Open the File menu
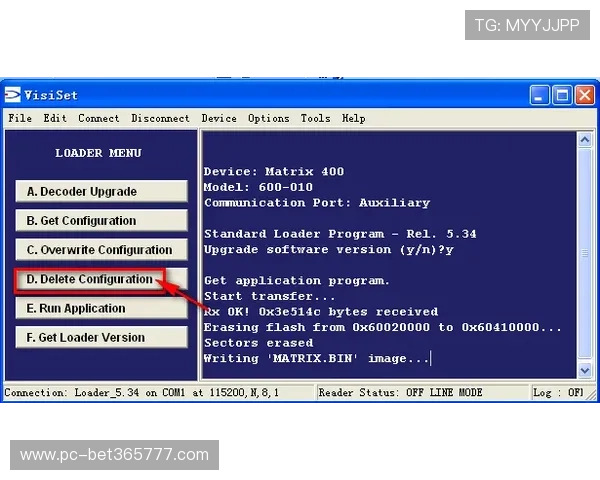This screenshot has height=480, width=600. [x=19, y=118]
